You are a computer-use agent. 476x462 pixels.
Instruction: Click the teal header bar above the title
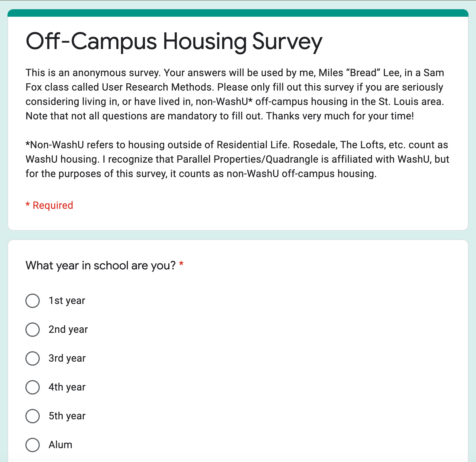coord(238,13)
